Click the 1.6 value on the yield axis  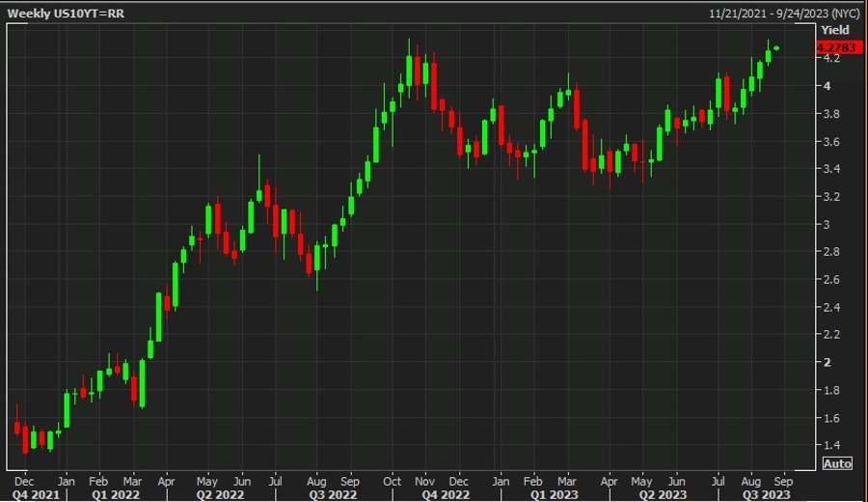click(x=831, y=418)
